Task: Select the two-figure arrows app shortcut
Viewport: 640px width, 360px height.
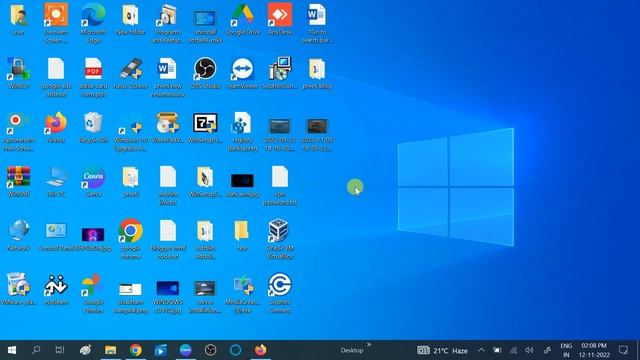Action: coord(56,290)
